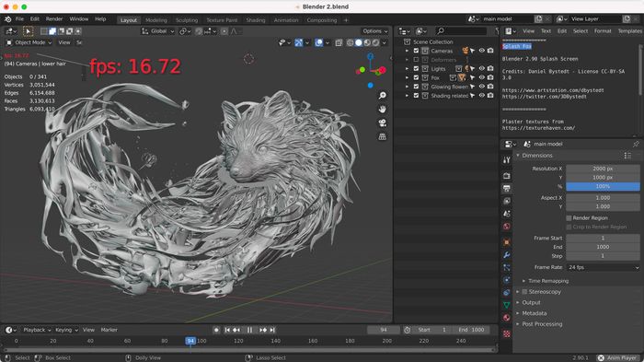Image resolution: width=644 pixels, height=362 pixels.
Task: Open the Object Mode dropdown
Action: (29, 42)
